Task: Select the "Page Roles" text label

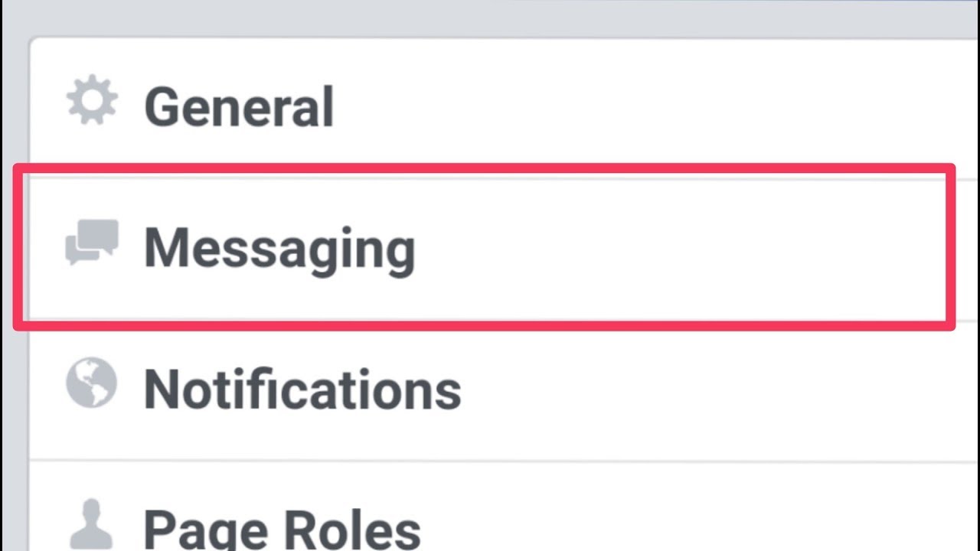Action: pyautogui.click(x=282, y=528)
